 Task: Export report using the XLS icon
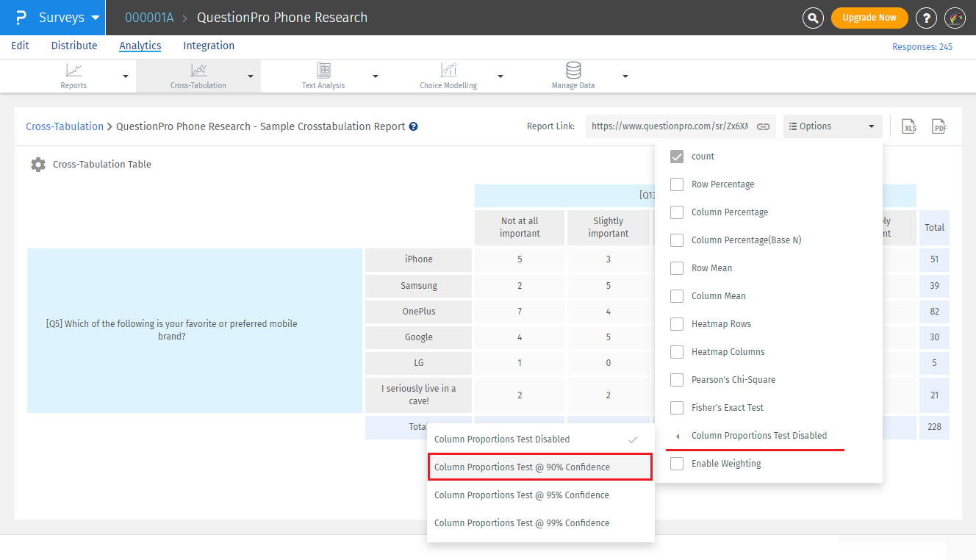coord(910,126)
